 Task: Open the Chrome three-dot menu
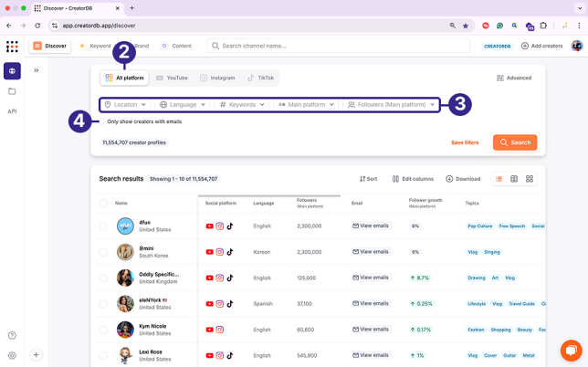[x=579, y=26]
